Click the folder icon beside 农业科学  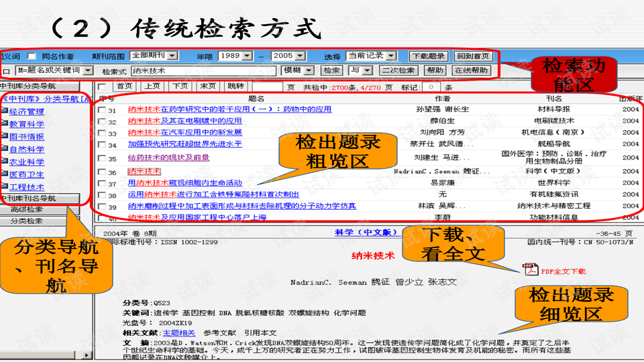[5, 162]
